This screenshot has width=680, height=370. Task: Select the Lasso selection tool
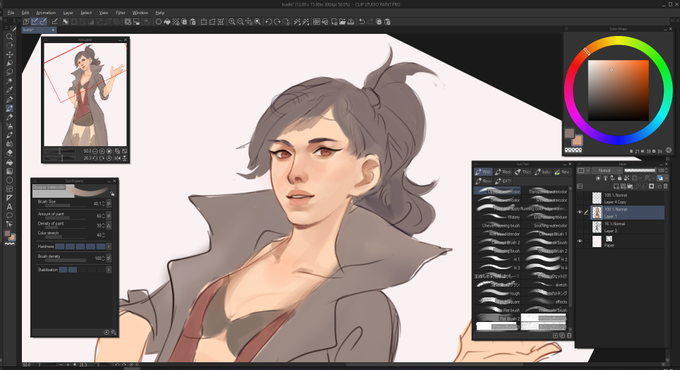9,72
